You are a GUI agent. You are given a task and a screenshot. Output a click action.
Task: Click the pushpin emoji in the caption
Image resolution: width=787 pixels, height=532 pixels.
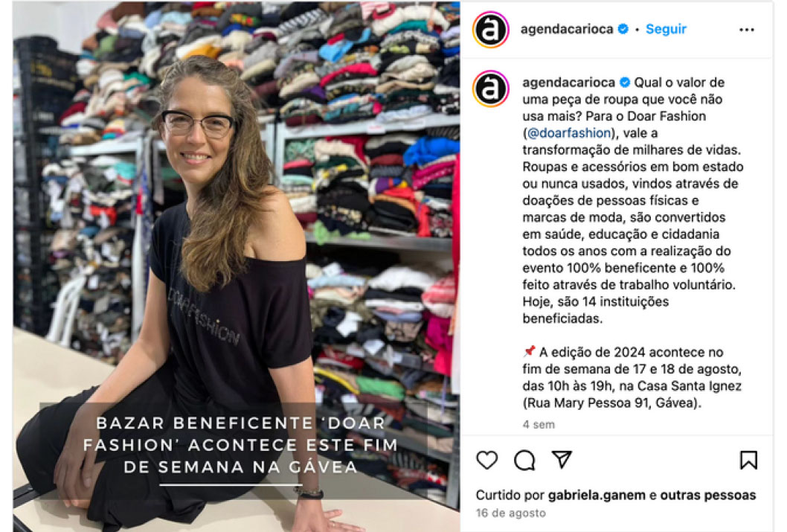[x=529, y=351]
